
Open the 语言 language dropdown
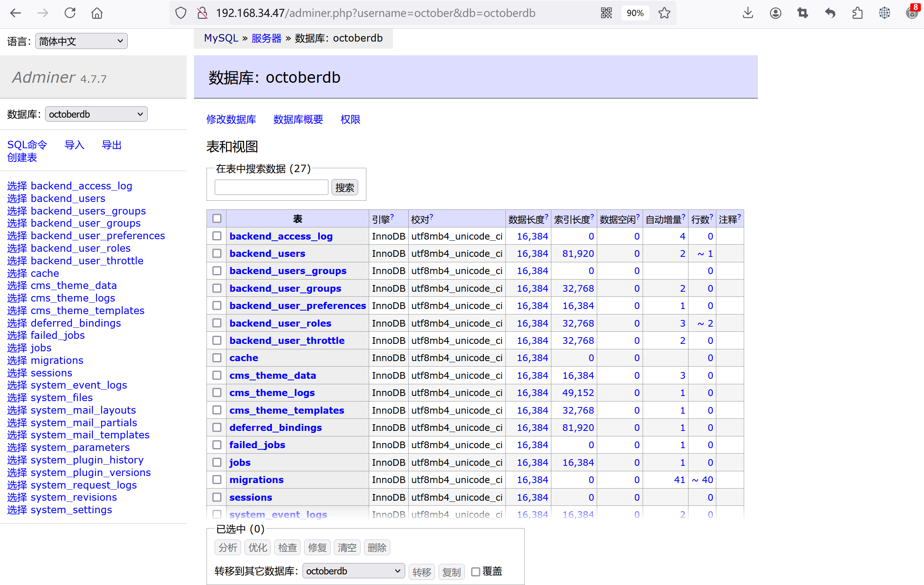[x=82, y=41]
